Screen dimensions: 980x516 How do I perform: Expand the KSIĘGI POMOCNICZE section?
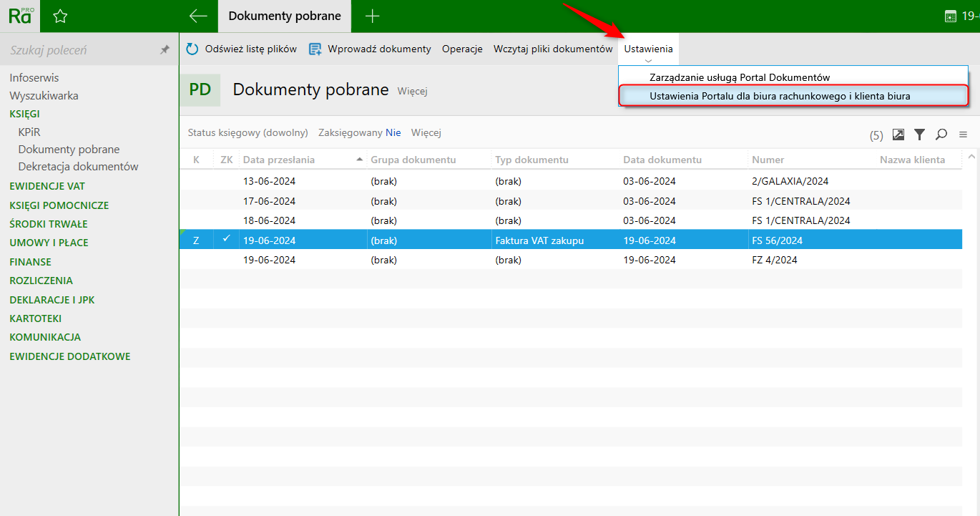click(x=59, y=205)
